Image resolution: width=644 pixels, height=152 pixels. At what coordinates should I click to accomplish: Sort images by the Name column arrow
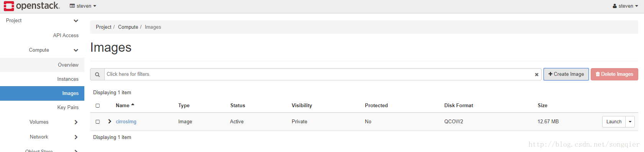point(133,105)
